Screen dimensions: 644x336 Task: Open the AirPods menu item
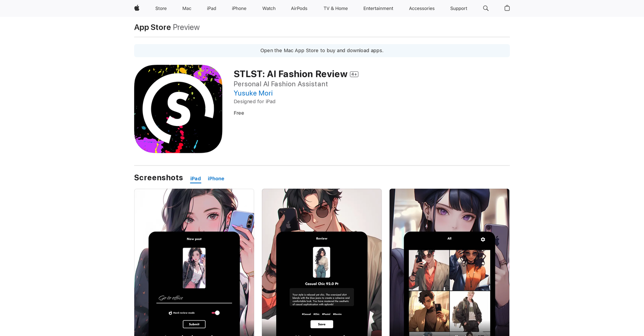299,8
